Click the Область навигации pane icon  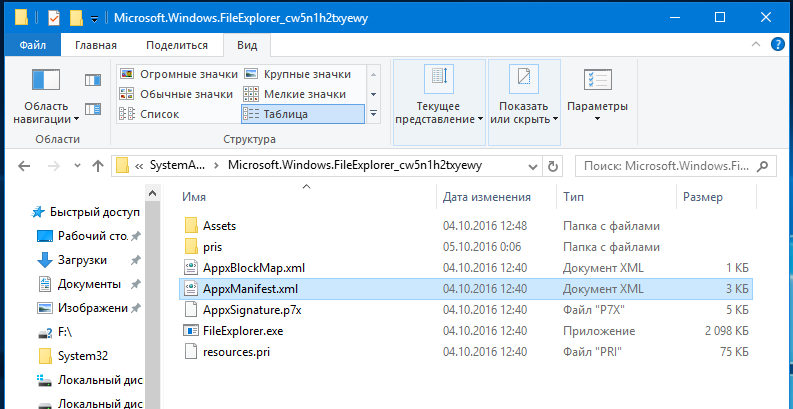pyautogui.click(x=46, y=80)
